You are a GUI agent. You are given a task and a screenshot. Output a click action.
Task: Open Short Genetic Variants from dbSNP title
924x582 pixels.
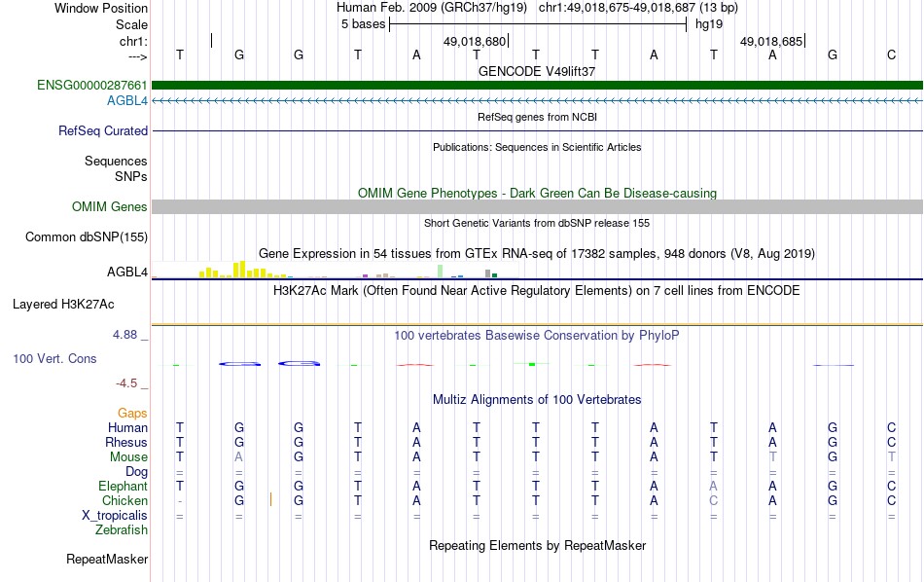point(537,223)
